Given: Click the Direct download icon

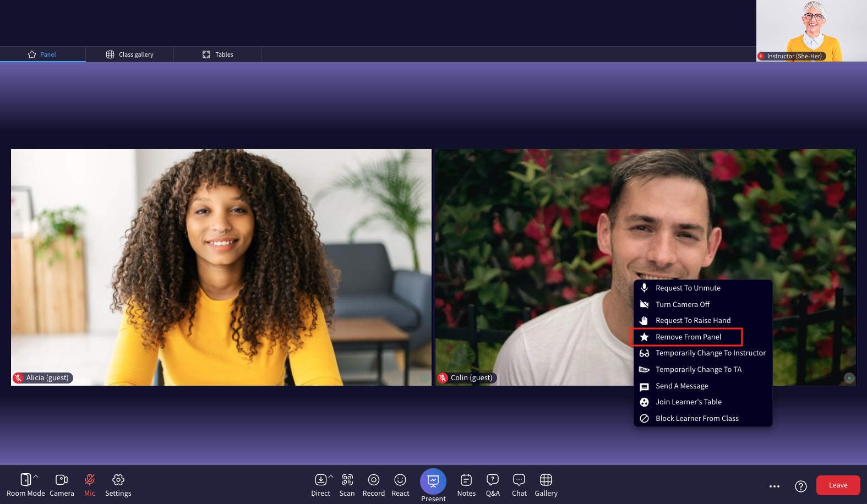Looking at the screenshot, I should pos(320,480).
